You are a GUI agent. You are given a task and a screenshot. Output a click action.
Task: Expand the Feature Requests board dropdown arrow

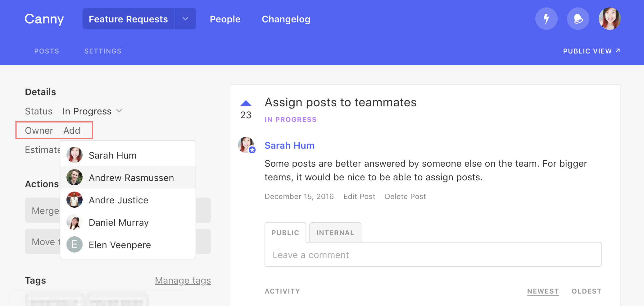pos(185,19)
